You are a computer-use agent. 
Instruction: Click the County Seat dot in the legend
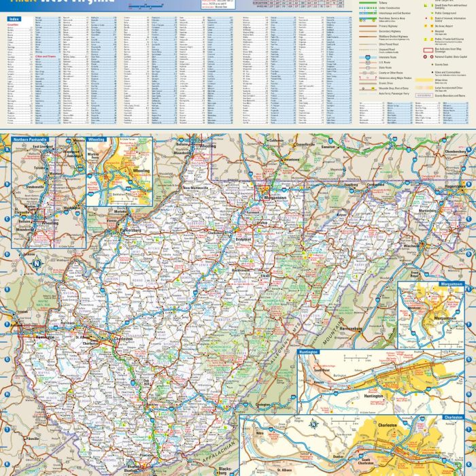point(432,65)
